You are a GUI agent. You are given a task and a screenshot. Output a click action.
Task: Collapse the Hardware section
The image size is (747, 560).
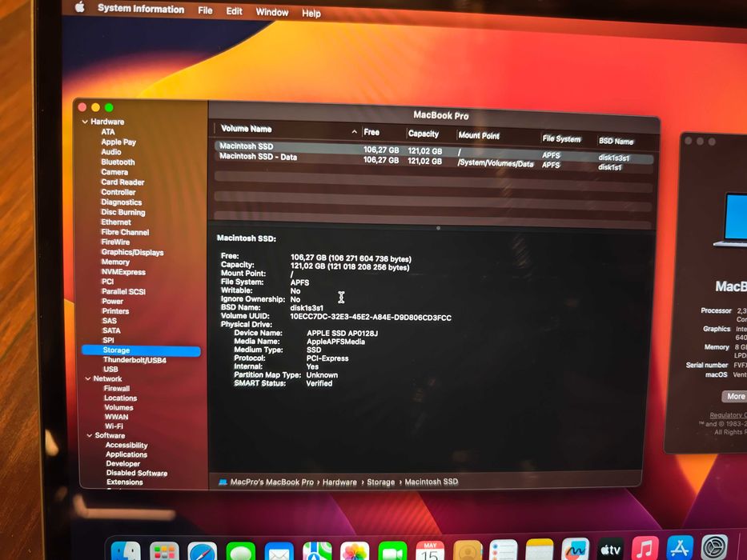point(85,122)
